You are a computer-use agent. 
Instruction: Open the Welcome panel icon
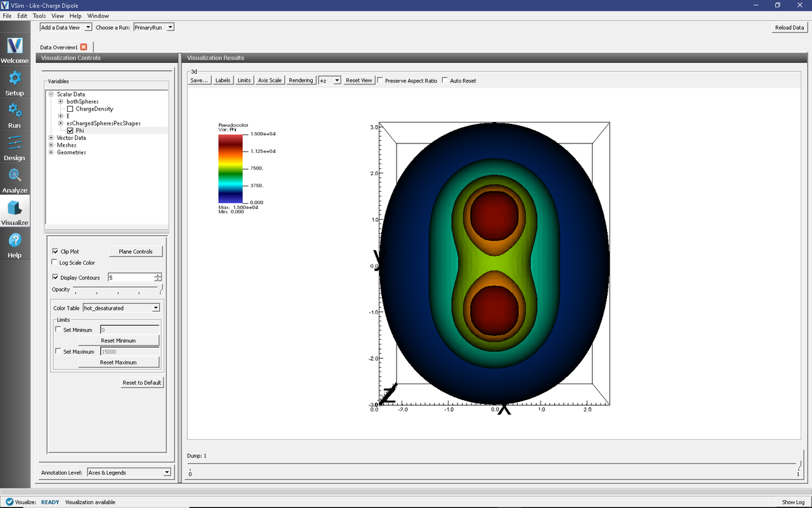pos(15,46)
